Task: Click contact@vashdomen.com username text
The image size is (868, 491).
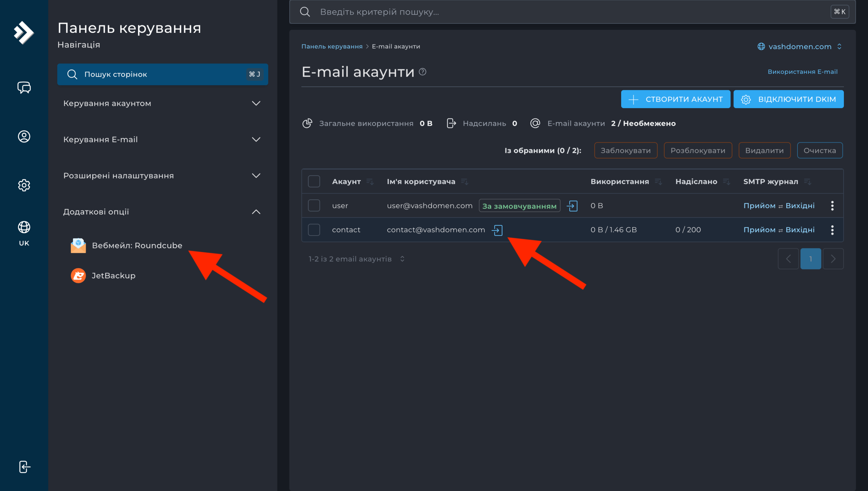Action: coord(436,230)
